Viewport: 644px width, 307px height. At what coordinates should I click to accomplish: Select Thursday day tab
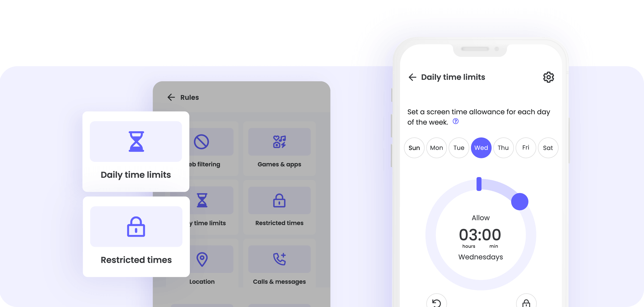[x=503, y=147]
